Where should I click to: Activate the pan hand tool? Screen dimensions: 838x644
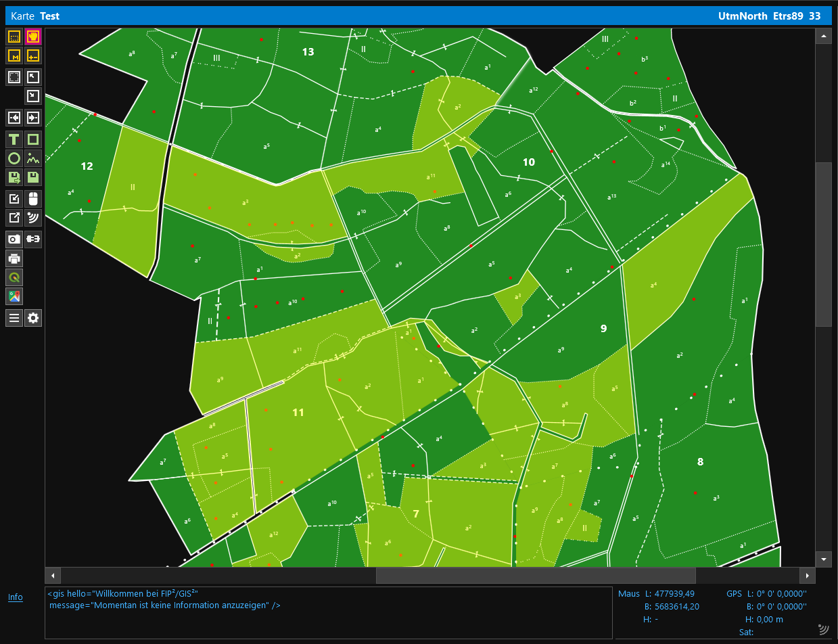point(33,37)
